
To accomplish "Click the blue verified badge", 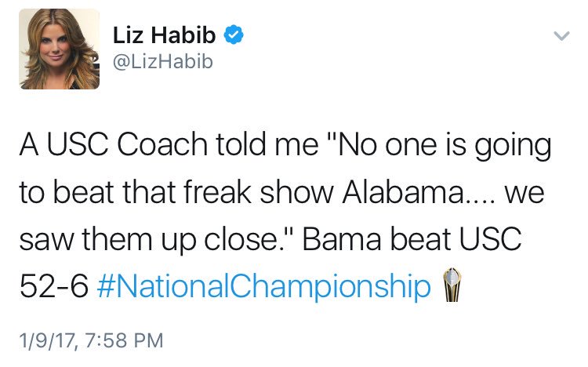I will [x=234, y=35].
